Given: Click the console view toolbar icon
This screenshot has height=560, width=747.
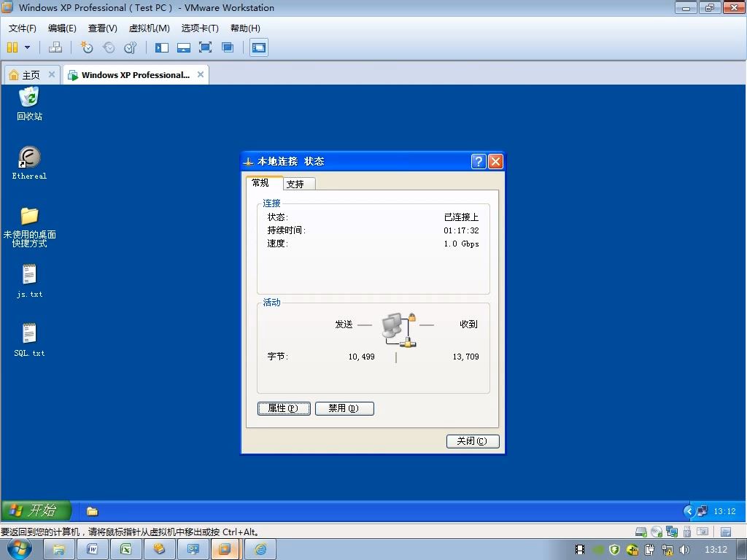Looking at the screenshot, I should coord(259,47).
